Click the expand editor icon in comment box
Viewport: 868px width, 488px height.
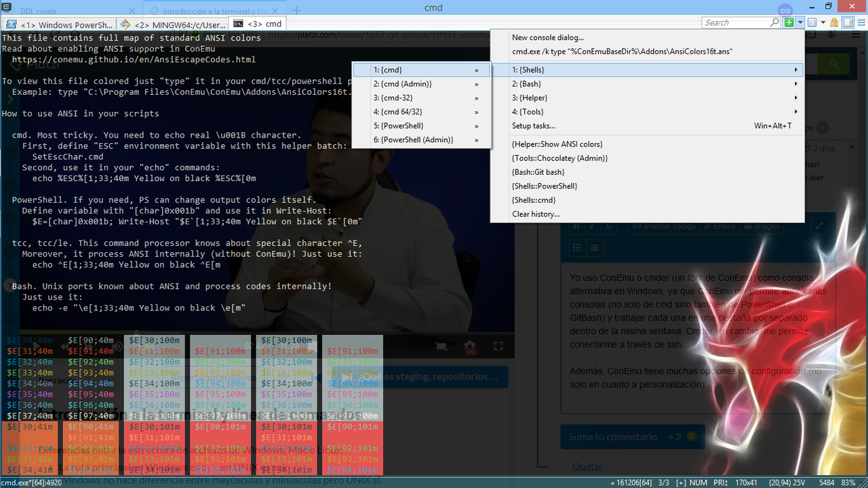818,226
